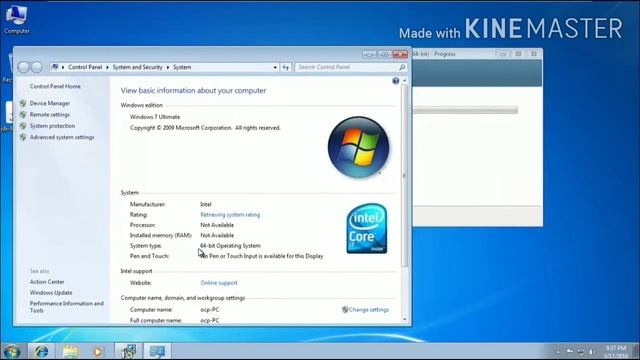Click the '64-bit Operating System' text
The image size is (640, 360).
point(230,246)
